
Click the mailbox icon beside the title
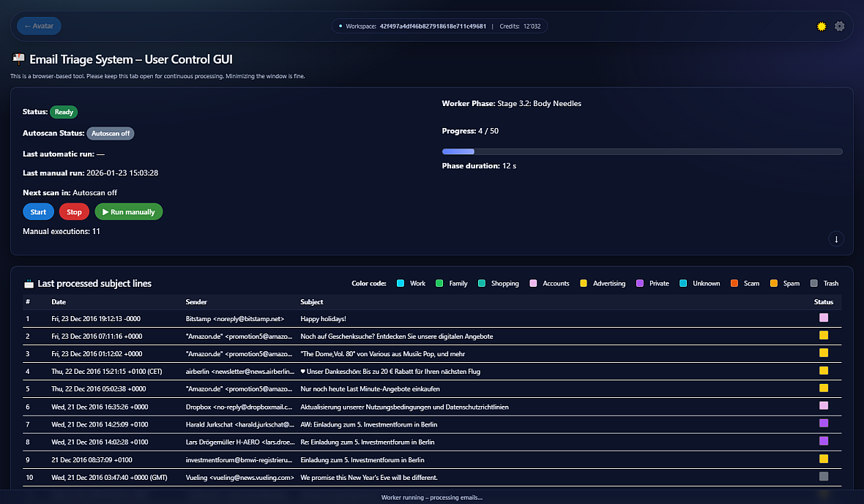pyautogui.click(x=18, y=59)
